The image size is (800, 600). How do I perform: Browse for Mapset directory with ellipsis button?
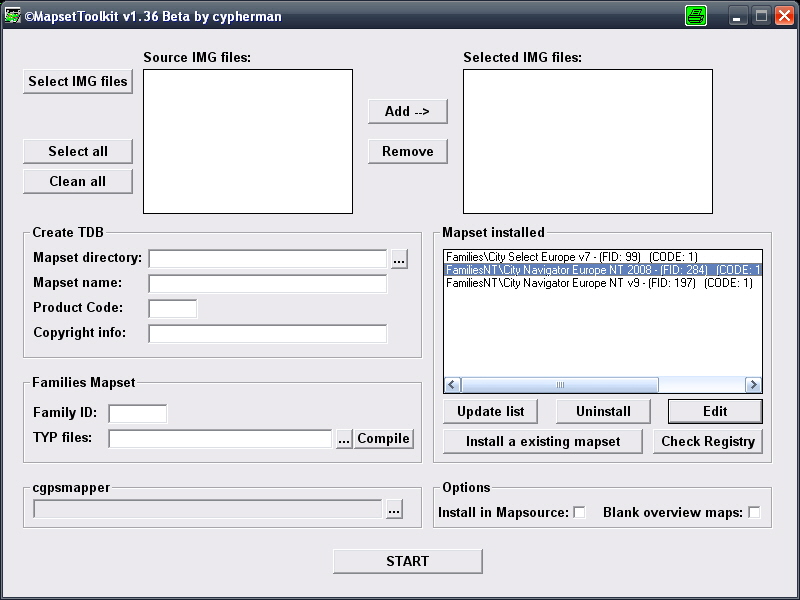coord(399,259)
